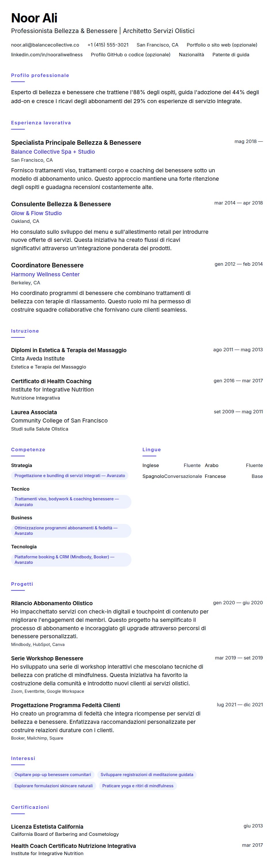This screenshot has height=868, width=274.
Task: Select the Specialista Principale Bellezza & Benessere title
Action: [x=76, y=142]
